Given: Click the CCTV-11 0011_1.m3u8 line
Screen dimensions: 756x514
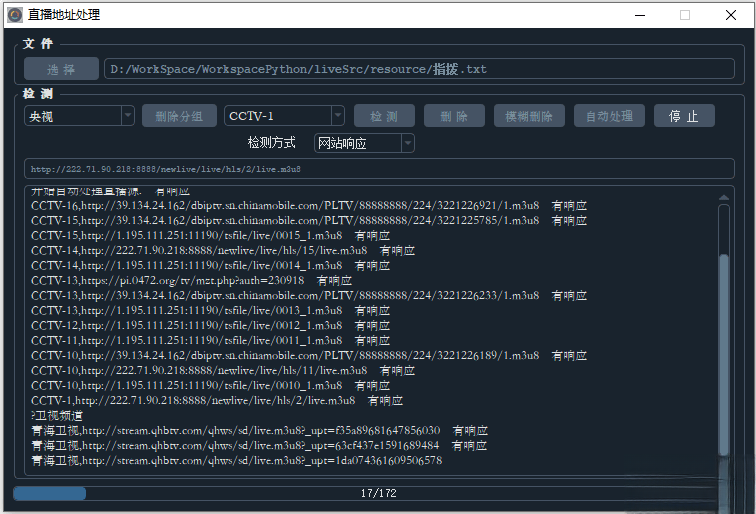Looking at the screenshot, I should [210, 340].
